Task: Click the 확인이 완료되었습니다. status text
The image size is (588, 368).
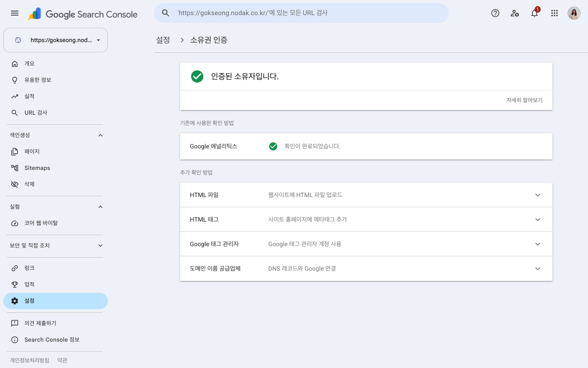Action: tap(312, 146)
